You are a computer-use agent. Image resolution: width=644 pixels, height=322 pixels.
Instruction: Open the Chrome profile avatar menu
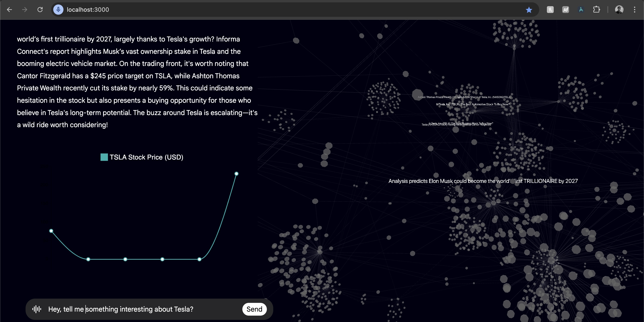[x=619, y=10]
